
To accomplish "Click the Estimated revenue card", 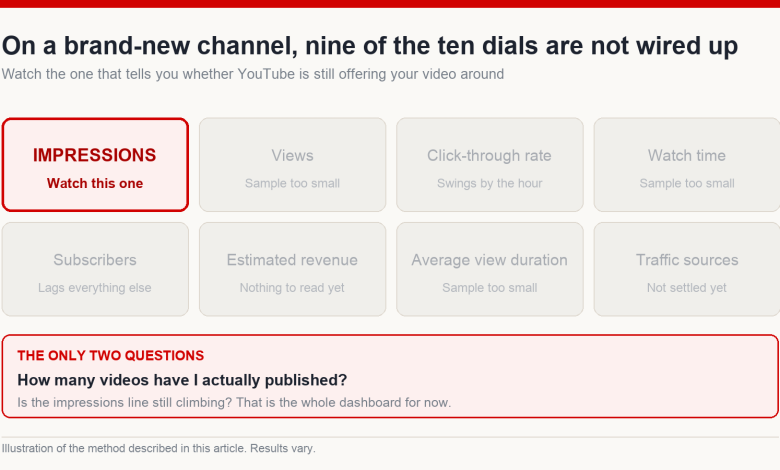I will 292,269.
